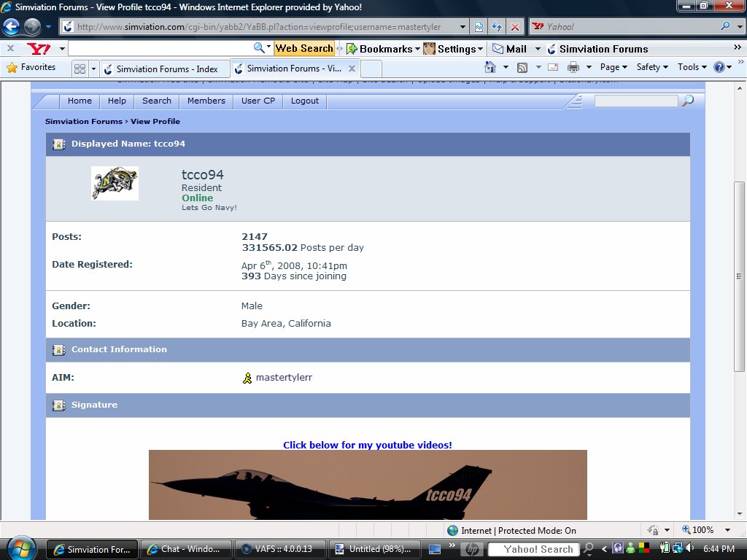Open the Settings toolbar menu
Viewport: 747px width, 560px height.
[454, 49]
